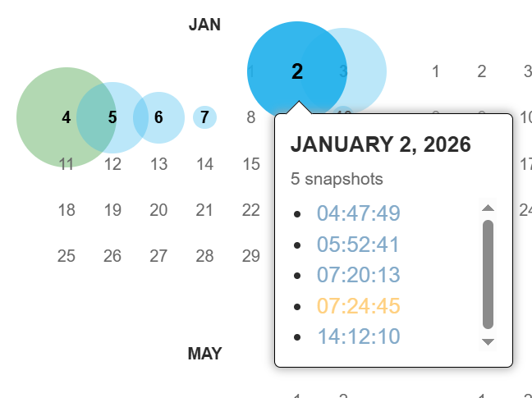Click the MAY month heading

(204, 354)
